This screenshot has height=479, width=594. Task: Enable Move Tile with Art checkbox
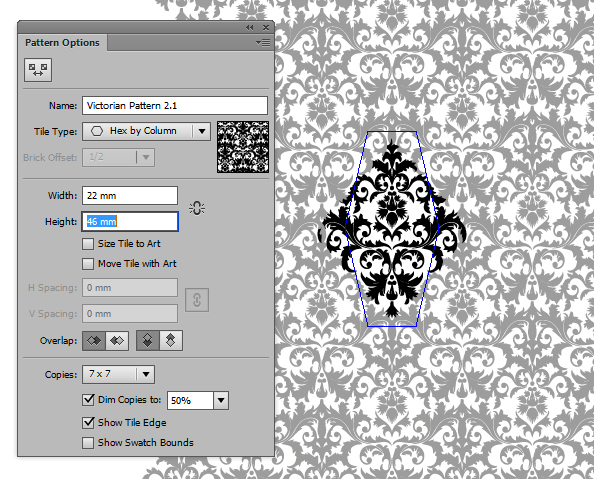coord(88,264)
